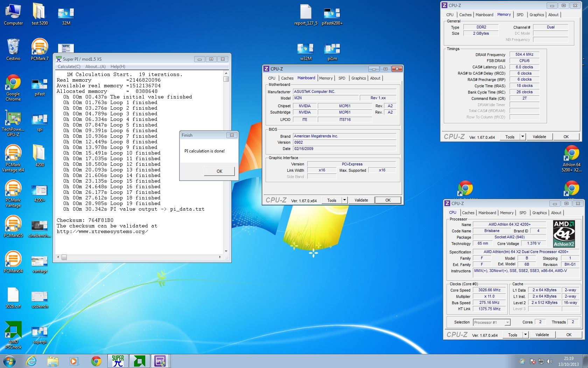Select the CPU tab in Mainboard CPU-Z window
This screenshot has height=368, width=588.
(272, 78)
